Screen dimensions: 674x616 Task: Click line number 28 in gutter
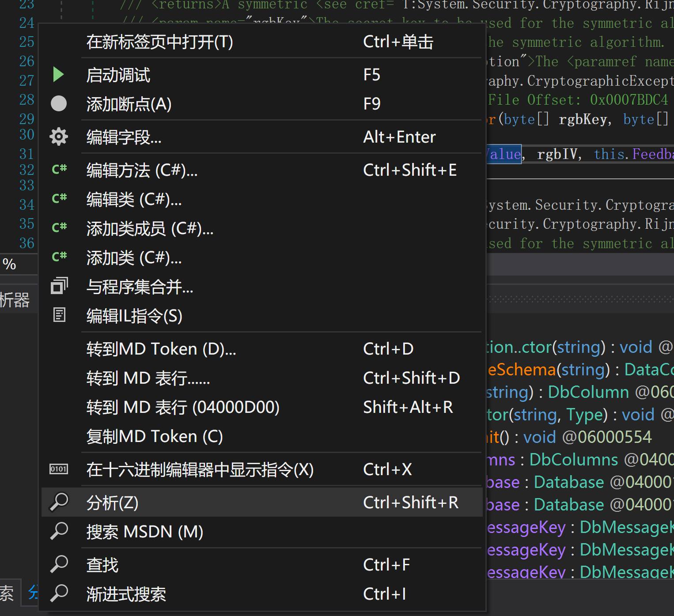point(27,99)
